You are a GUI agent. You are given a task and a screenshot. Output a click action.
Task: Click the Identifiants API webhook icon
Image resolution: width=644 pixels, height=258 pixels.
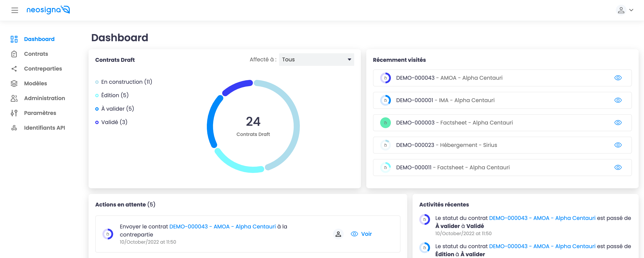[x=14, y=128]
